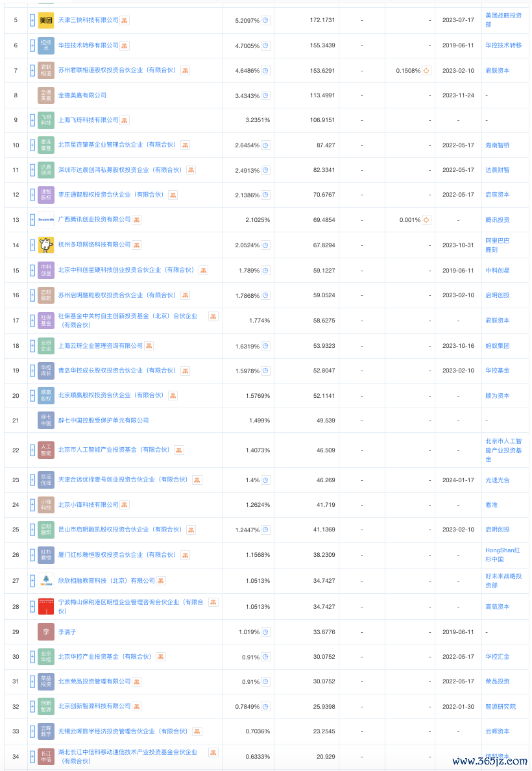Click structure icon next to 北京小锋科技有限公司
The height and width of the screenshot is (771, 532).
(125, 505)
